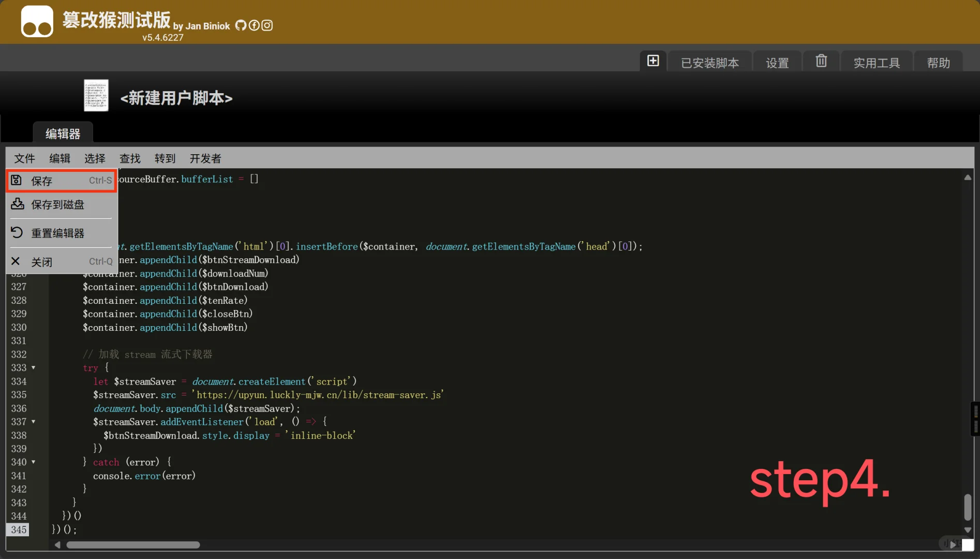Open the Facebook icon link
The image size is (980, 559).
coord(254,25)
